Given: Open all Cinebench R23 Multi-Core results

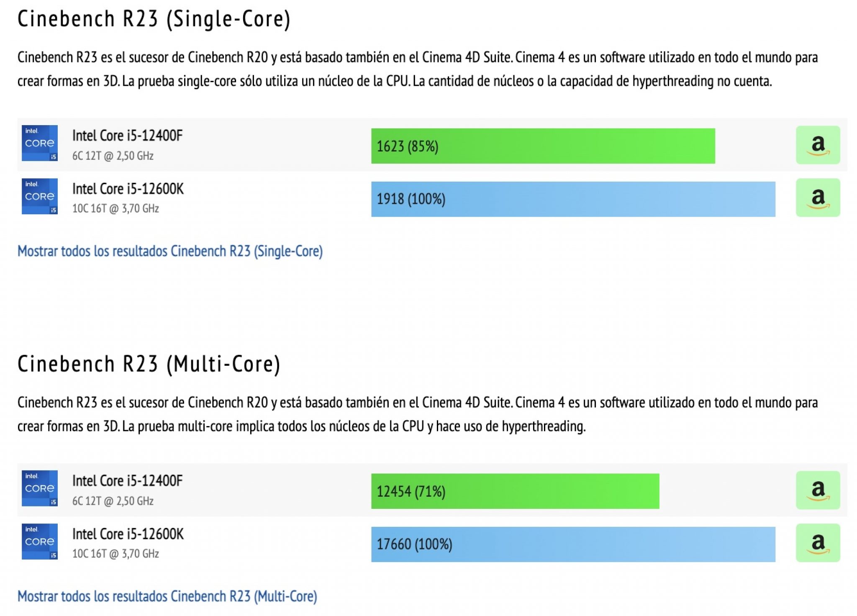Looking at the screenshot, I should 167,595.
